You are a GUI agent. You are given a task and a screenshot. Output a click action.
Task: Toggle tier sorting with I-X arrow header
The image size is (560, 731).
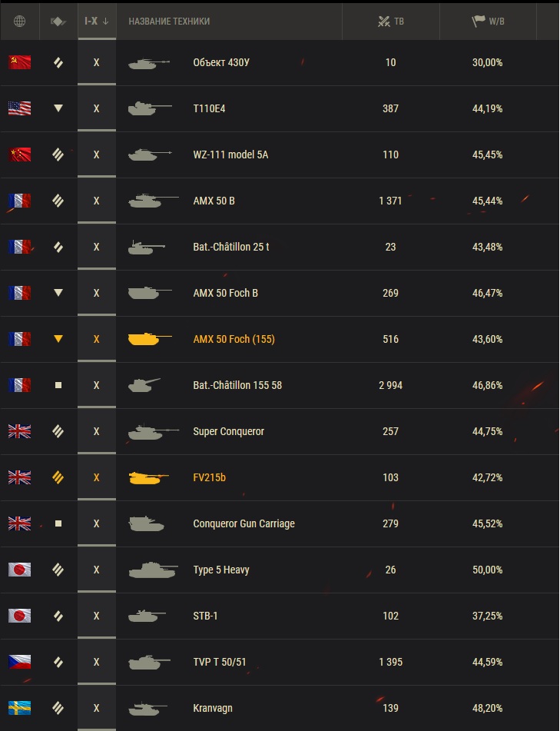point(97,21)
